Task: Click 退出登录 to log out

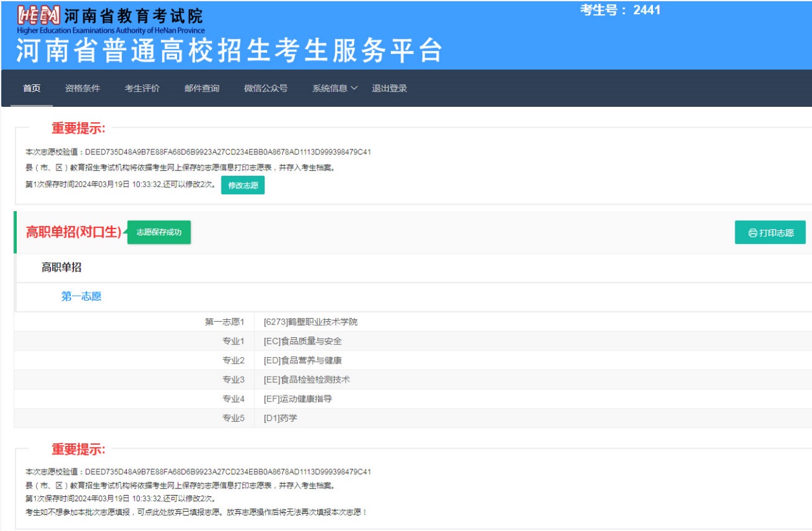Action: click(x=389, y=88)
